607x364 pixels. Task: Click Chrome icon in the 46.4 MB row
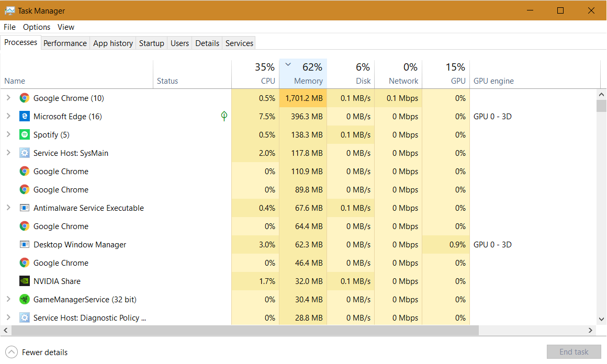point(25,263)
